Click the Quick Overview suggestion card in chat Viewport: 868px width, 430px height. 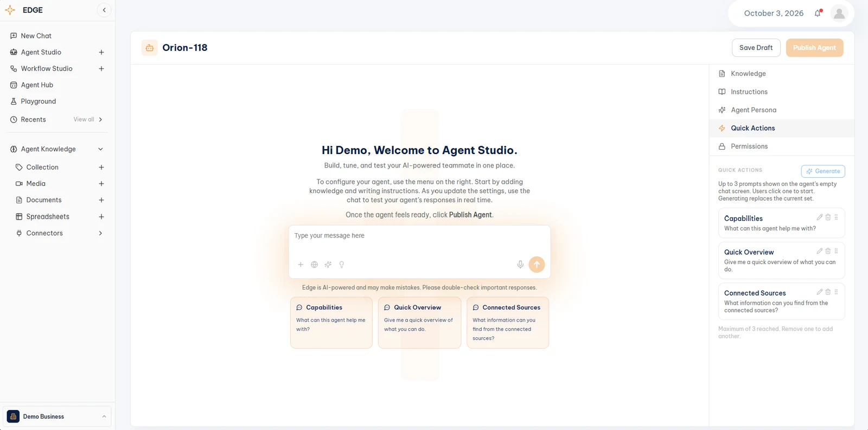pos(419,323)
